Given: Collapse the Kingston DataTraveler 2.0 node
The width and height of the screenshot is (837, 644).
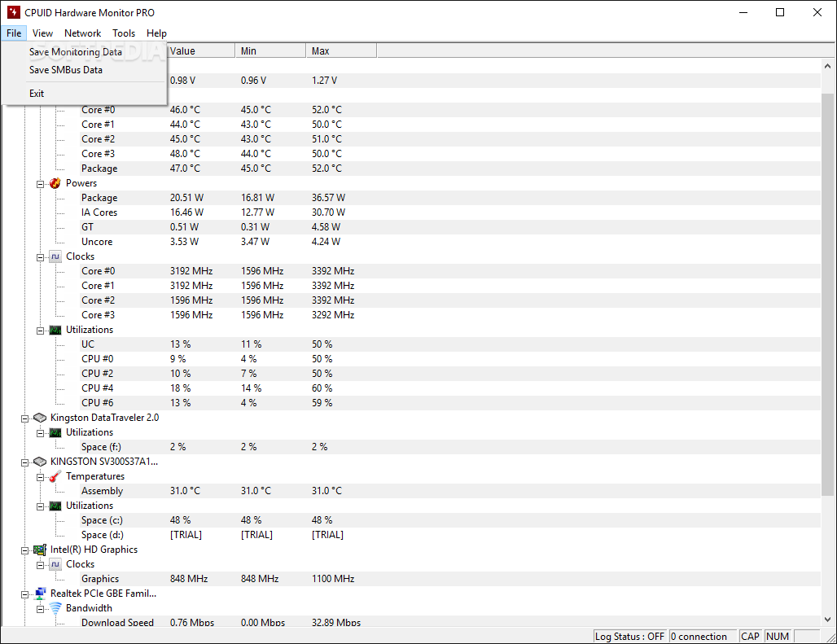Looking at the screenshot, I should click(x=24, y=418).
